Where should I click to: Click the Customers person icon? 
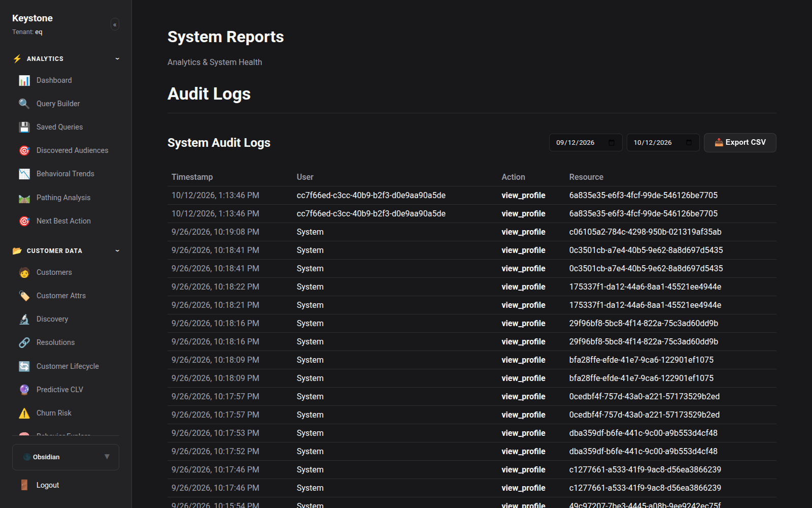[24, 272]
